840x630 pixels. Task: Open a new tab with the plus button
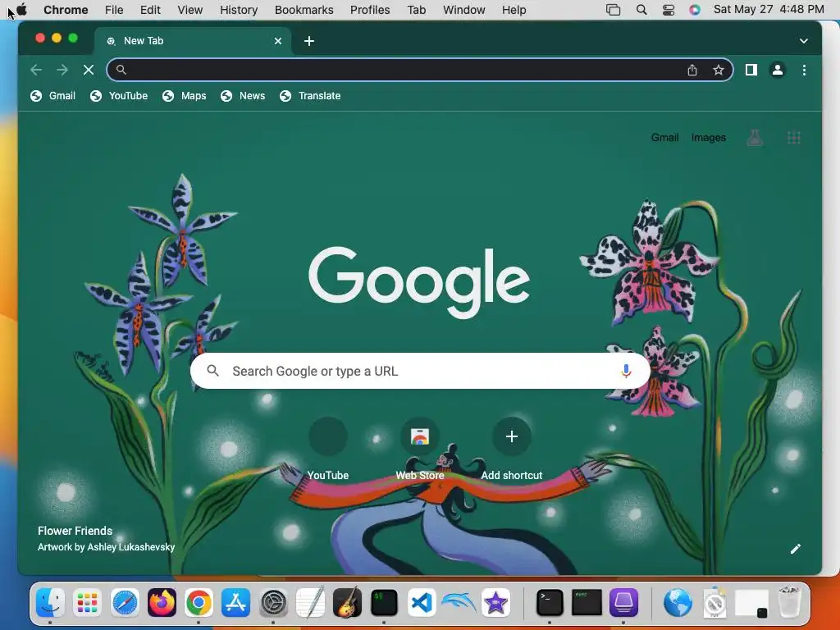click(309, 41)
